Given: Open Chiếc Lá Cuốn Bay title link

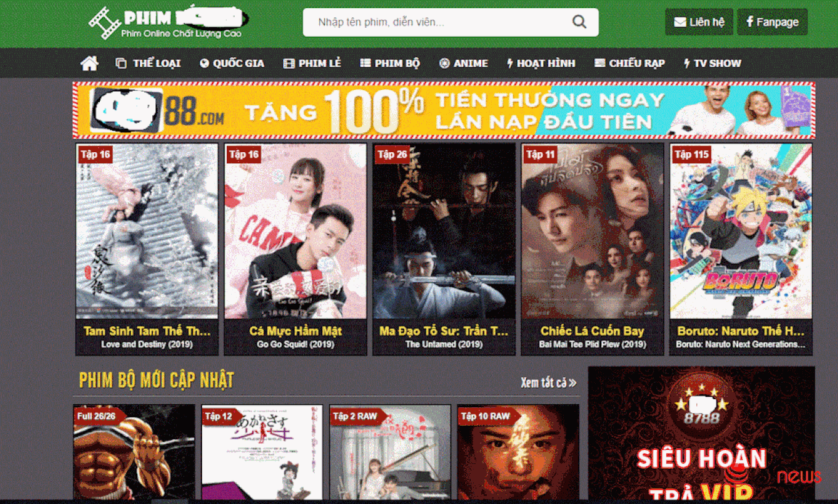Looking at the screenshot, I should 592,331.
